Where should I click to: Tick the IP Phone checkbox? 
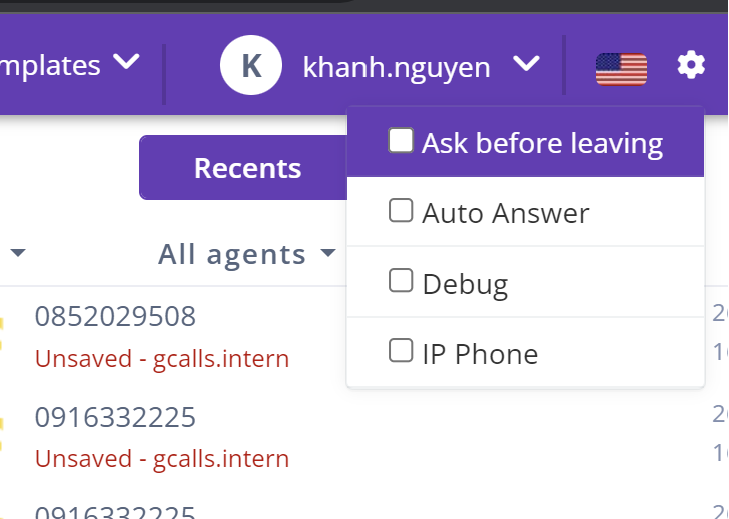(x=401, y=351)
